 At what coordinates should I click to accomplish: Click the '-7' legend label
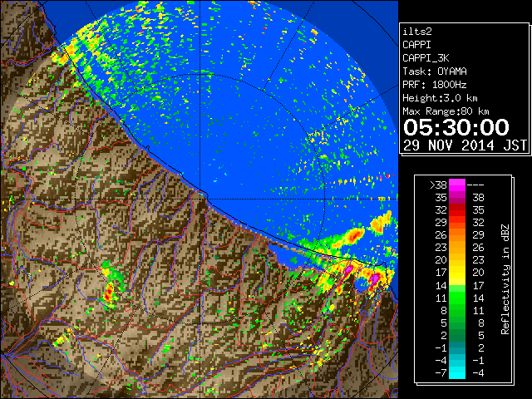(441, 373)
